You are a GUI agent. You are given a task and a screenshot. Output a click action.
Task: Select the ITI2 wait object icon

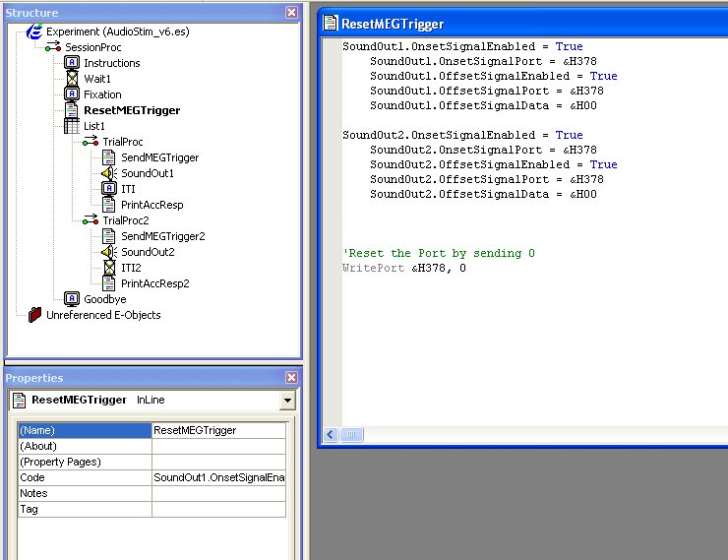coord(109,268)
